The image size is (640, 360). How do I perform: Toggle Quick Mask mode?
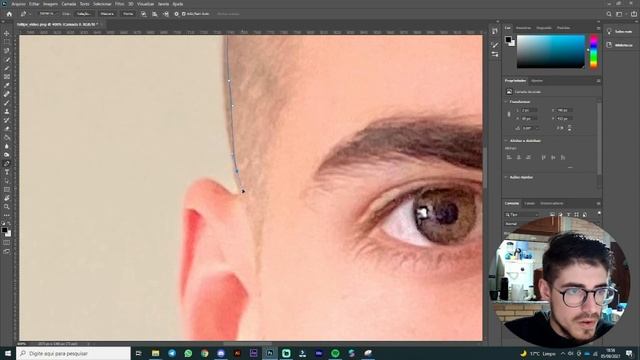pyautogui.click(x=7, y=242)
